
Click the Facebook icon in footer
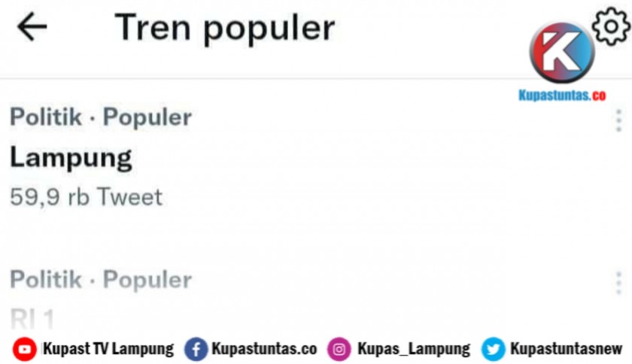[196, 349]
